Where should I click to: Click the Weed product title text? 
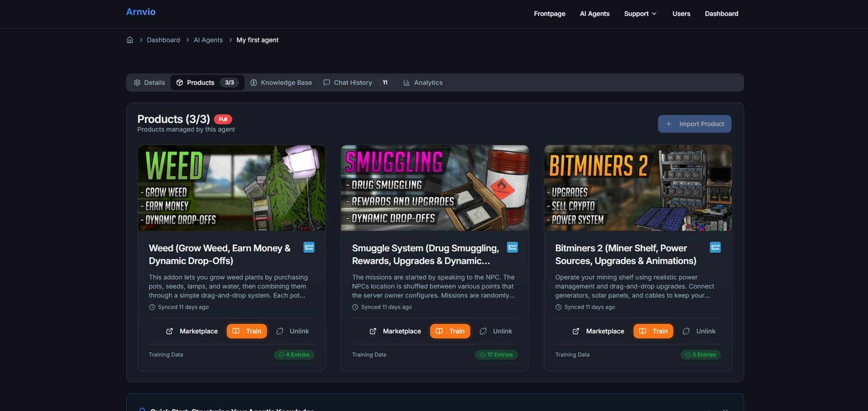pos(220,254)
